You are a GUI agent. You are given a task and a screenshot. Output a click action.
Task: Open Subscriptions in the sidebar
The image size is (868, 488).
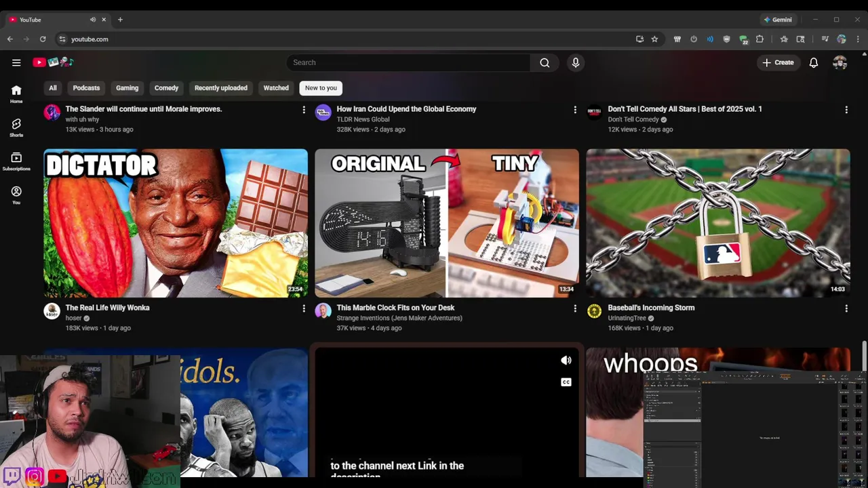(16, 161)
